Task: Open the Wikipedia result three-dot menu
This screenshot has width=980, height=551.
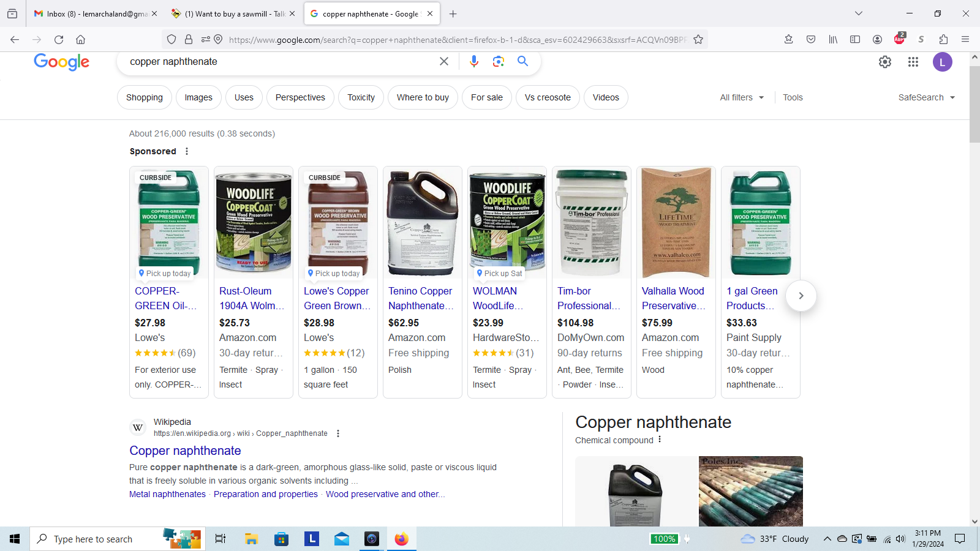Action: coord(338,433)
